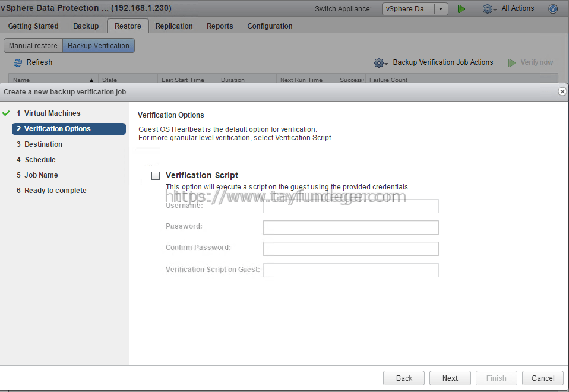
Task: Open the Configuration tab
Action: pos(270,26)
